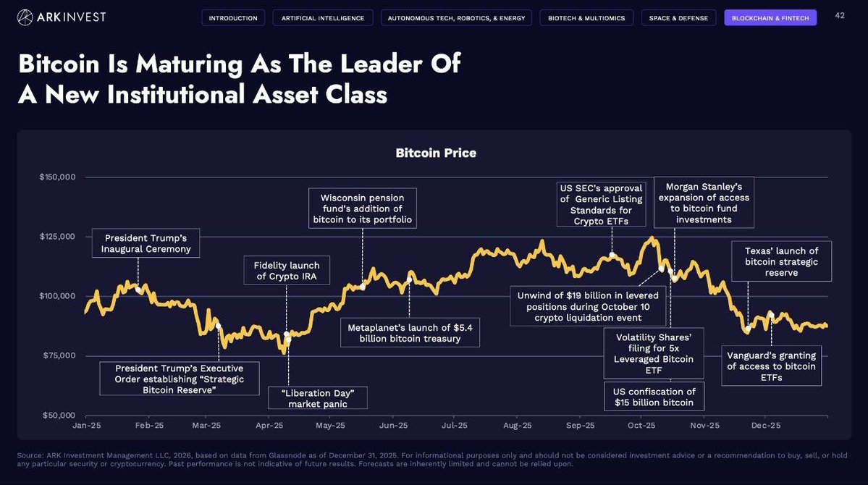868x485 pixels.
Task: Click the Bitcoin Price chart title
Action: tap(436, 153)
